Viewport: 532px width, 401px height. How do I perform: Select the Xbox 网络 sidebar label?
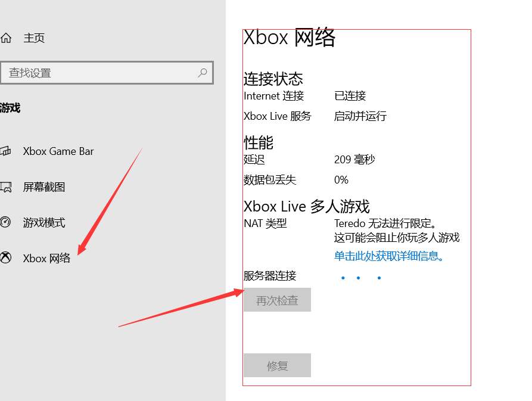pyautogui.click(x=47, y=259)
